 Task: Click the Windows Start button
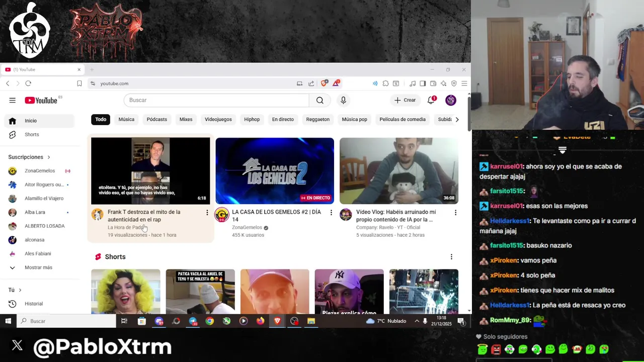click(x=8, y=321)
